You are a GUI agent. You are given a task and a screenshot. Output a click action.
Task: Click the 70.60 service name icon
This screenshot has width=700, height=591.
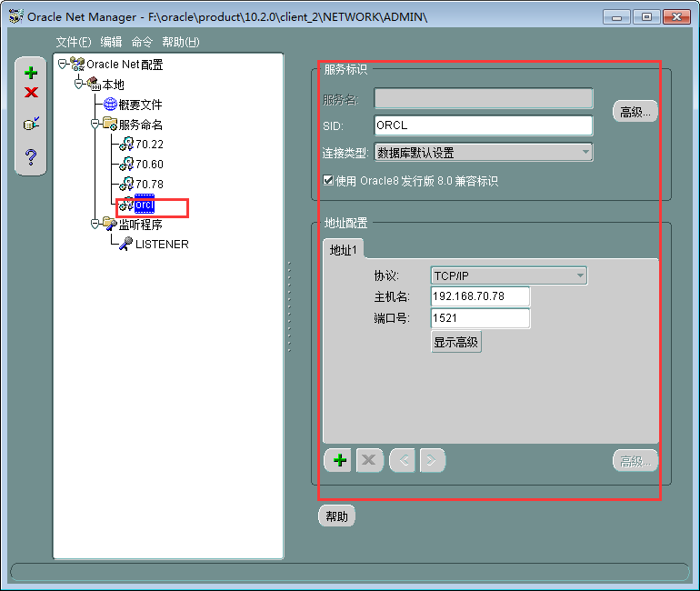(126, 164)
